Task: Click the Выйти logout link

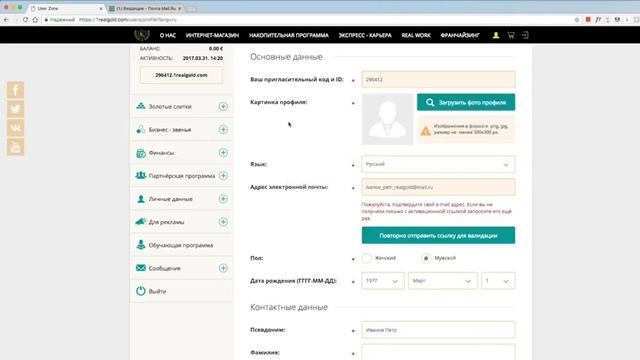Action: click(x=157, y=291)
